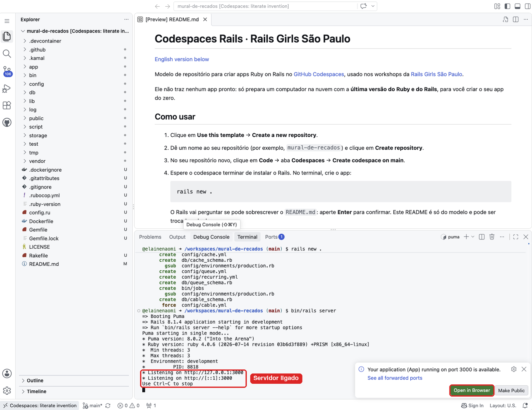
Task: Open the Run and Debug view
Action: click(x=7, y=88)
